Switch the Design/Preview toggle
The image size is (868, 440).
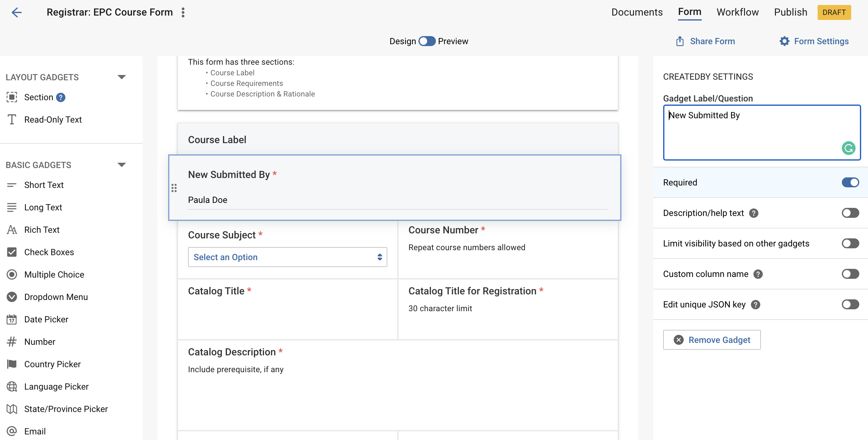[x=427, y=41]
